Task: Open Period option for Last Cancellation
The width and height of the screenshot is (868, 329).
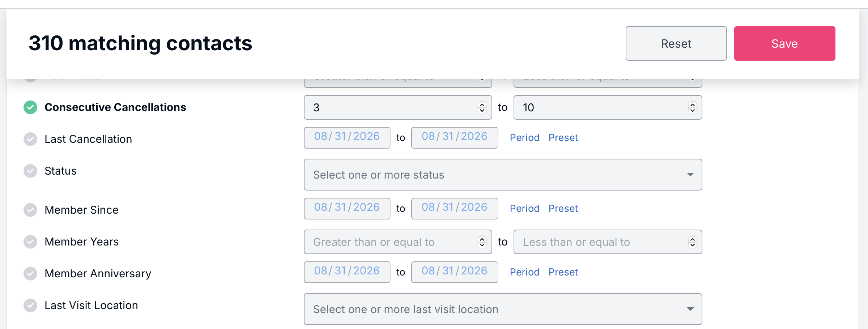Action: (524, 138)
